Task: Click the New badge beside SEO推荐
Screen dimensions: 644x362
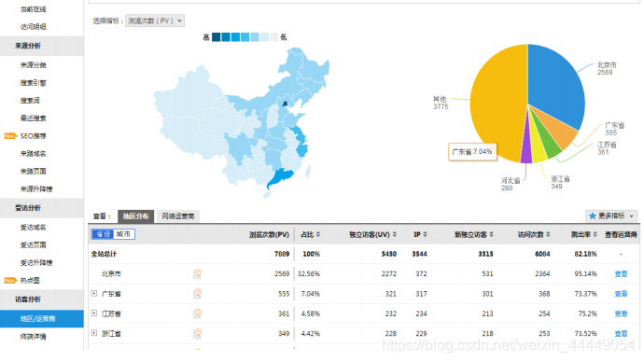Action: 10,136
